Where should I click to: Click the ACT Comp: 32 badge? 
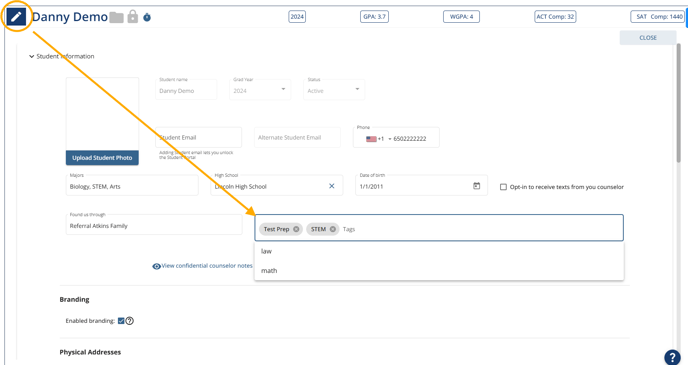coord(555,17)
